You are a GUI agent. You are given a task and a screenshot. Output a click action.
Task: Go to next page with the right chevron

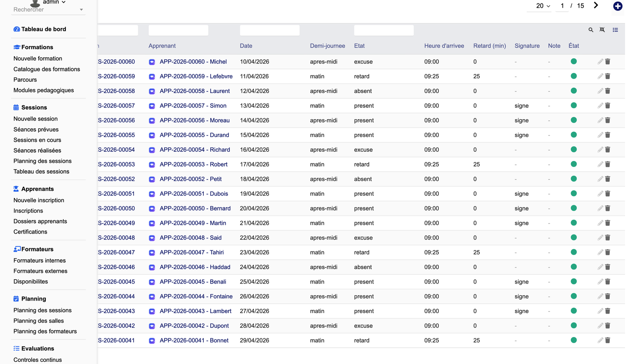pyautogui.click(x=596, y=5)
